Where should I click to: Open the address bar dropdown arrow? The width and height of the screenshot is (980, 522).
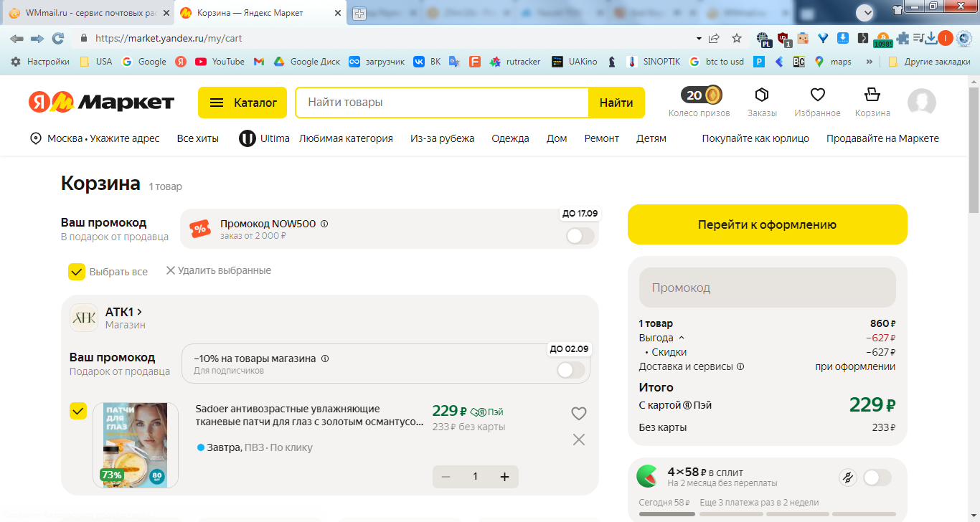[699, 38]
